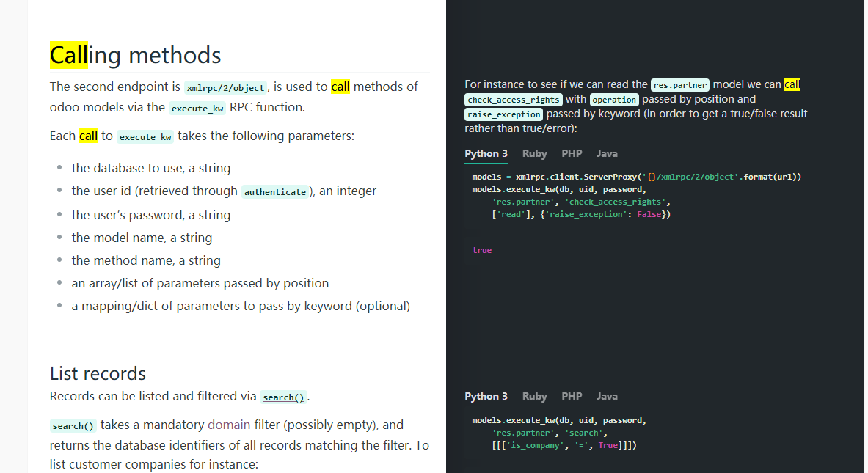Switch to the Ruby tab in the first code example
Screen dimensions: 868x473
(534, 153)
